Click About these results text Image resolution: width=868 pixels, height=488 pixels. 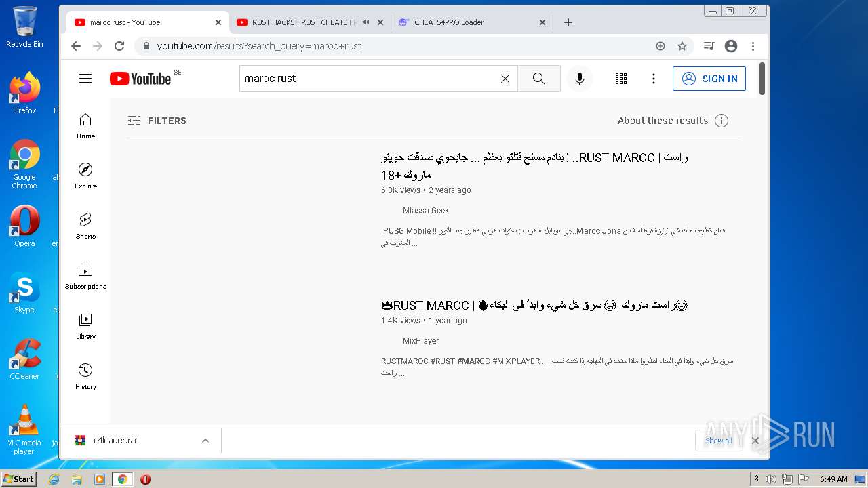click(x=663, y=121)
